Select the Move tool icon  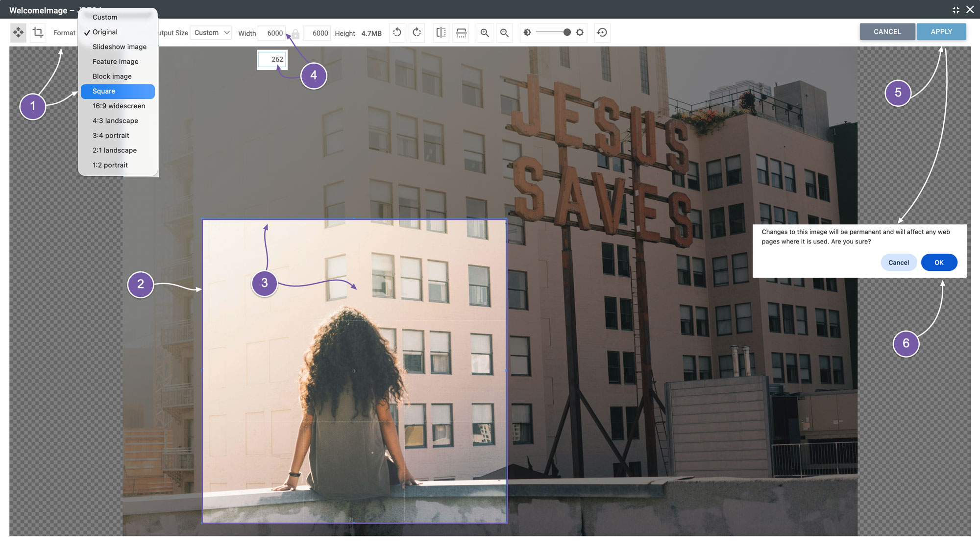click(x=18, y=33)
